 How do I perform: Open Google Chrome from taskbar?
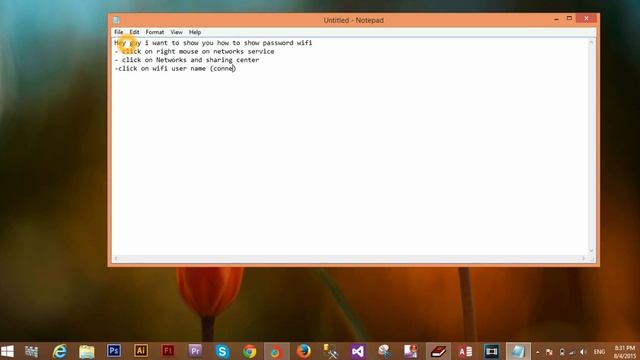[x=249, y=351]
